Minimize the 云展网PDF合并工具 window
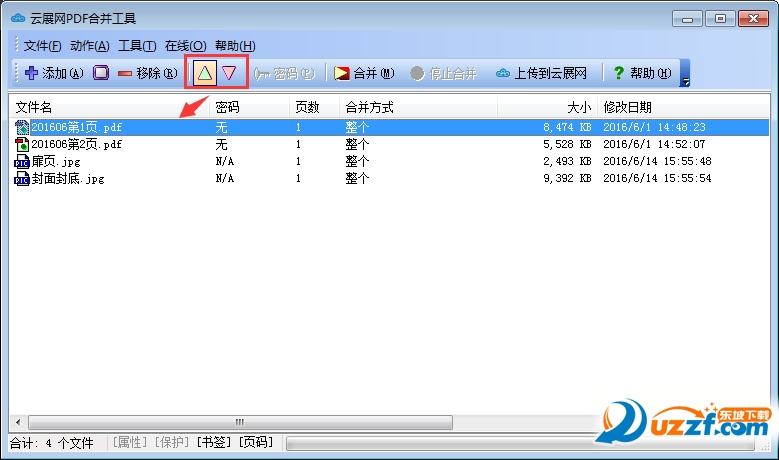The image size is (779, 460). [x=687, y=19]
